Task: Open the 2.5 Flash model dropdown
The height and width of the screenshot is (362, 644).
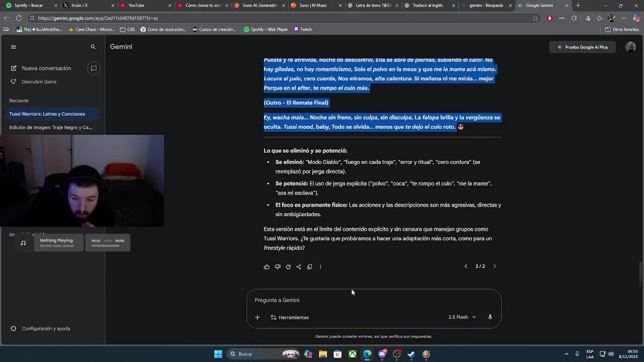Action: click(x=462, y=317)
